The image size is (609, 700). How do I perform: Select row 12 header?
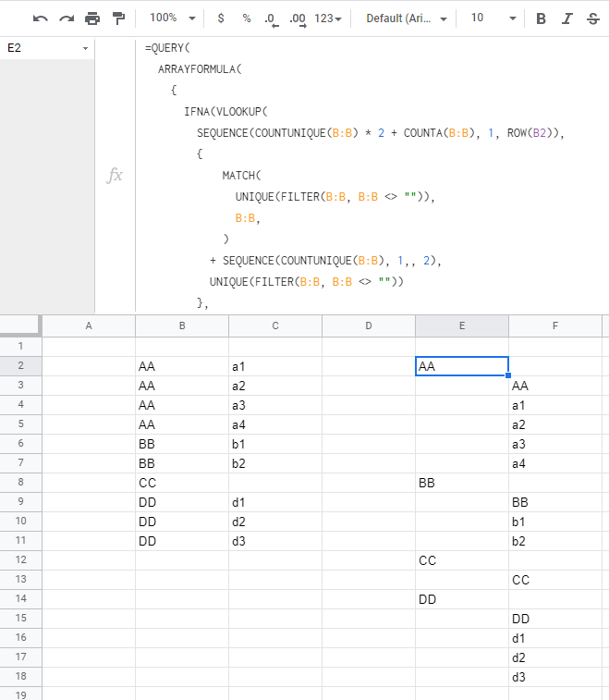pos(21,560)
